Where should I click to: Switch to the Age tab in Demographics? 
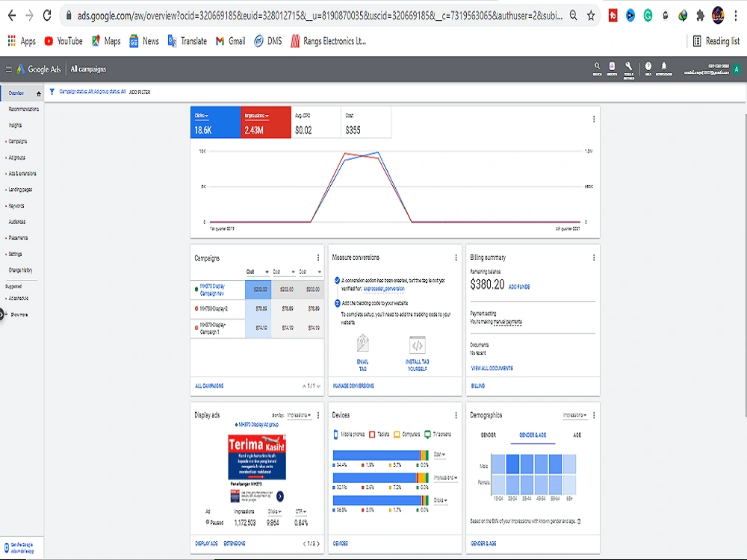pyautogui.click(x=577, y=435)
